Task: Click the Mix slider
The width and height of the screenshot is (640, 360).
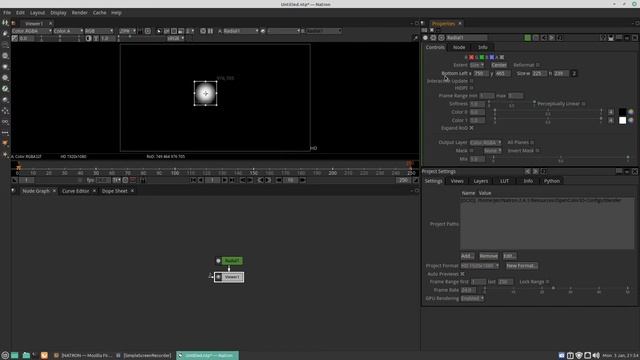Action: point(560,158)
